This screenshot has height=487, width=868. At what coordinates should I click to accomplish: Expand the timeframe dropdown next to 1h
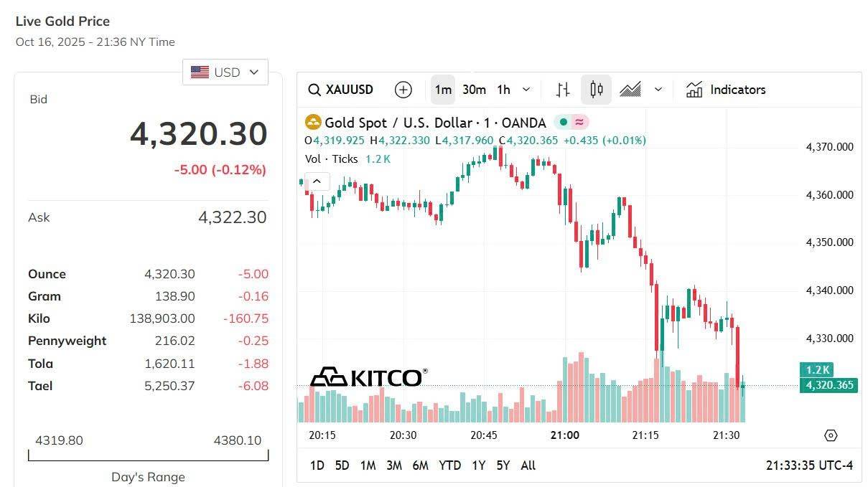coord(526,89)
